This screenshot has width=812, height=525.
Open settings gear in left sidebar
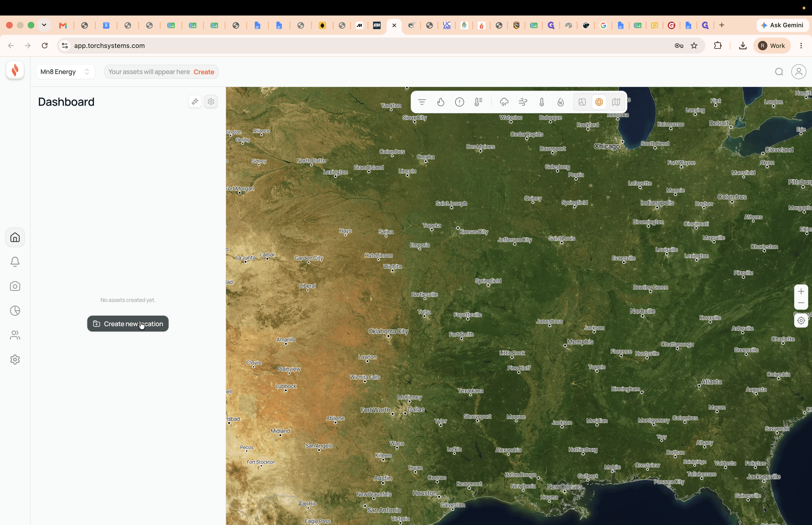[x=15, y=360]
